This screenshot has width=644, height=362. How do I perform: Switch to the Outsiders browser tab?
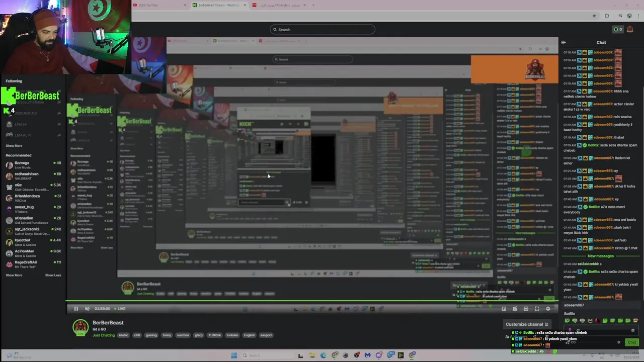pos(278,5)
